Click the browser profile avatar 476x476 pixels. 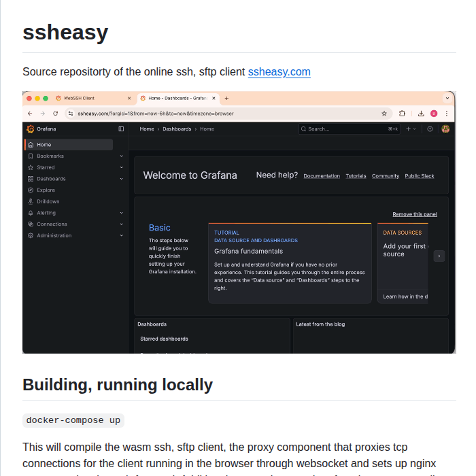[x=434, y=114]
